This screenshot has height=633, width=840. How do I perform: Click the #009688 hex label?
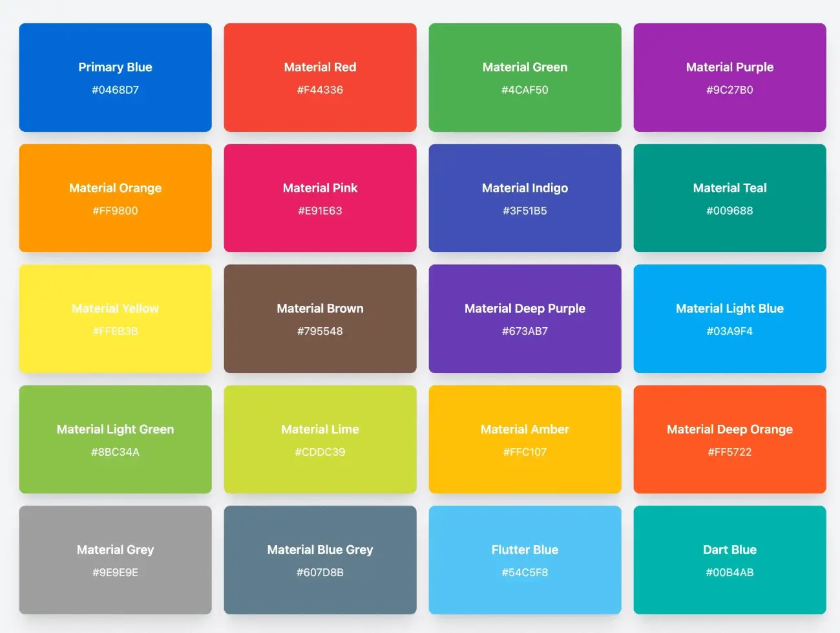point(730,211)
